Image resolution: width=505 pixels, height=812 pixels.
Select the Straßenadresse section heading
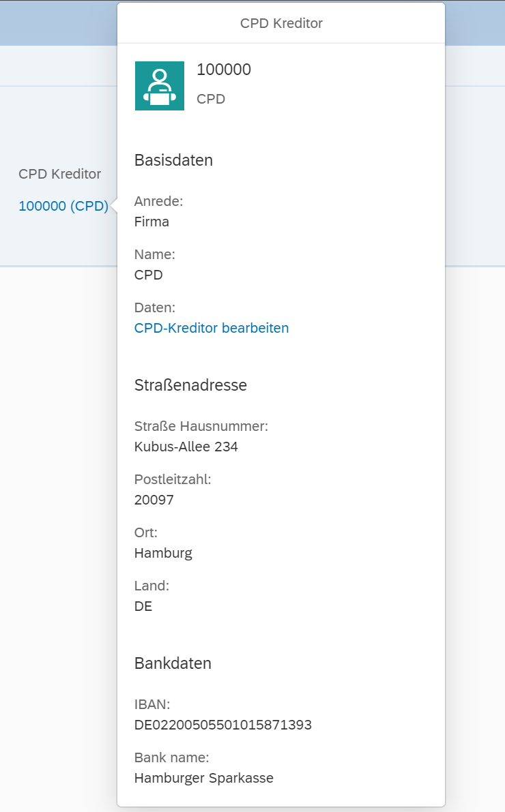tap(190, 385)
